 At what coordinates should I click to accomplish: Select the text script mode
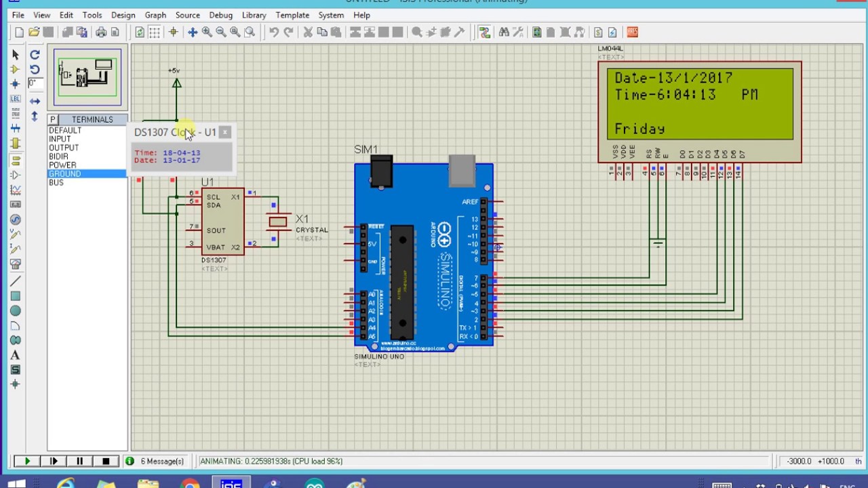pyautogui.click(x=16, y=114)
